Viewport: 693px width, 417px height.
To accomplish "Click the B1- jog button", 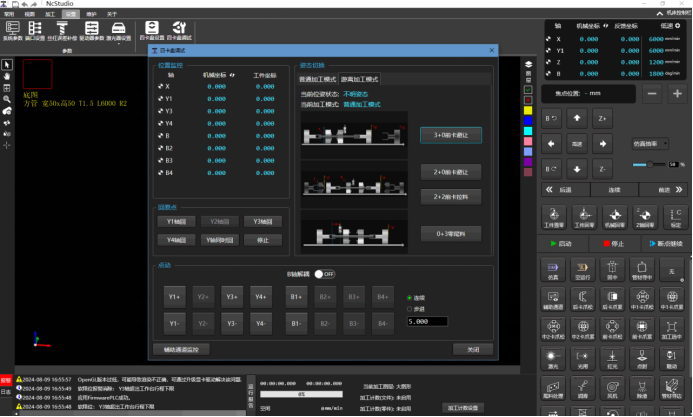I will 296,324.
